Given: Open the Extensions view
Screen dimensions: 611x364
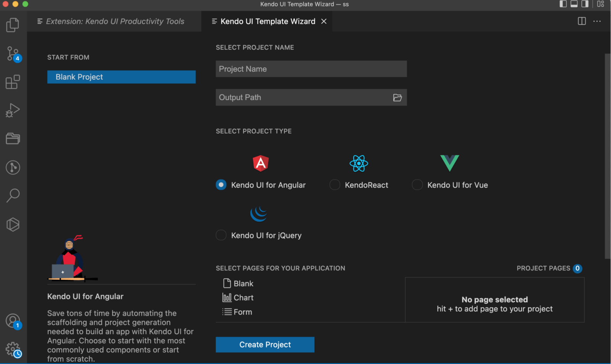Looking at the screenshot, I should pyautogui.click(x=13, y=82).
